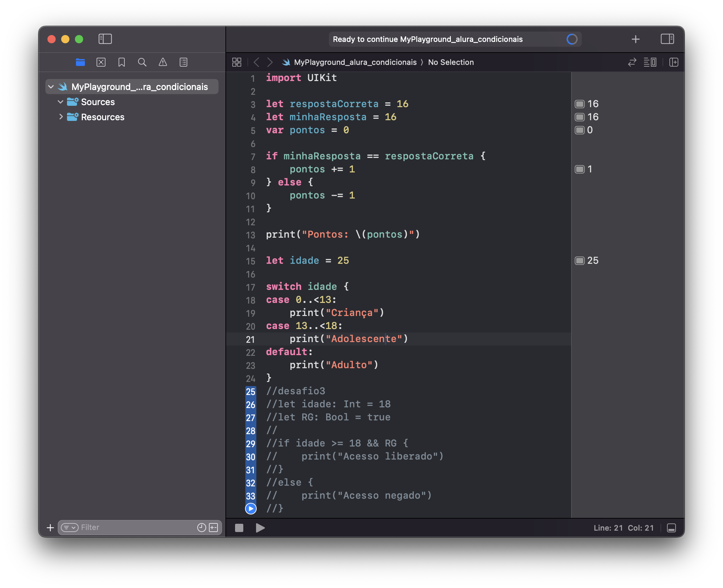This screenshot has height=588, width=723.
Task: Click the print("Criança") line
Action: click(337, 313)
